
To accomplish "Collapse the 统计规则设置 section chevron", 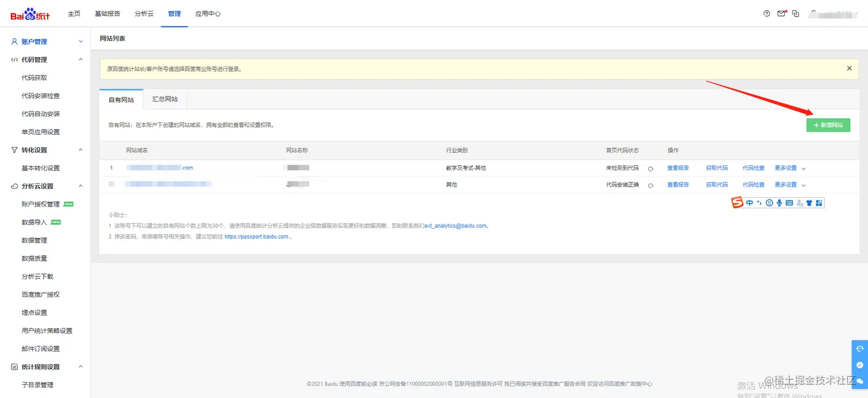I will (x=80, y=367).
